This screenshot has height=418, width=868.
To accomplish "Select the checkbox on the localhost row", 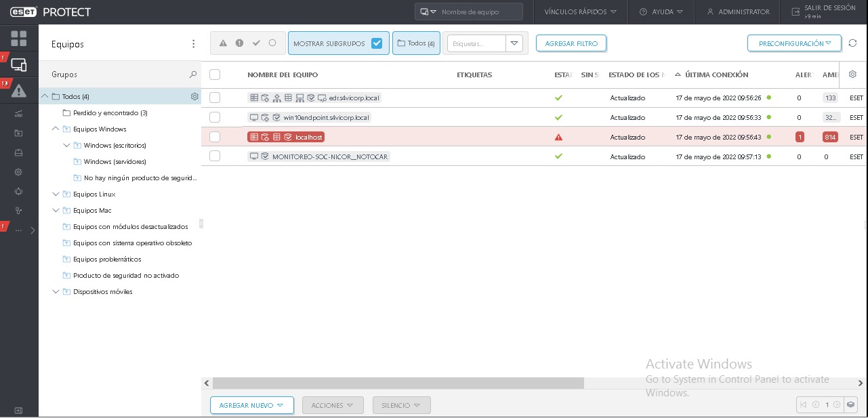I will (215, 137).
